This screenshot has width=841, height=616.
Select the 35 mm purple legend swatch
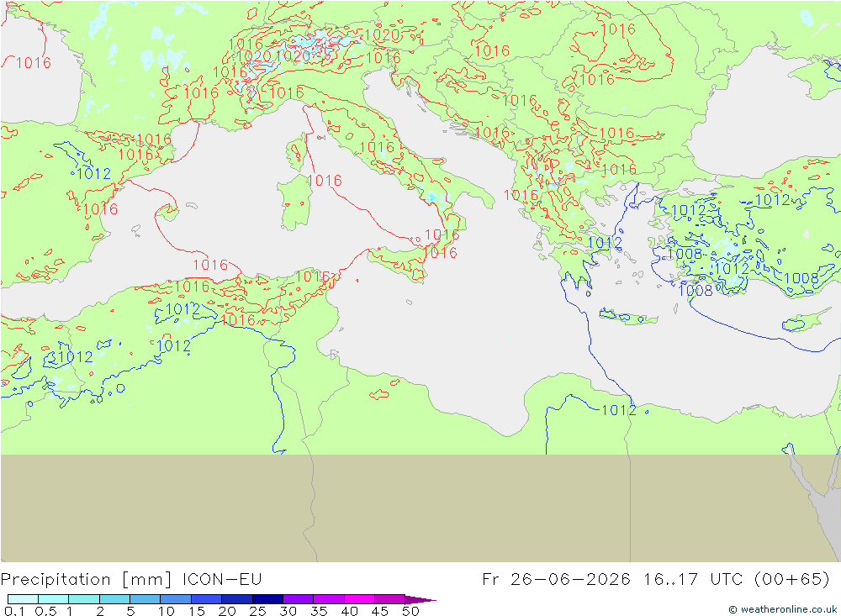tap(328, 599)
